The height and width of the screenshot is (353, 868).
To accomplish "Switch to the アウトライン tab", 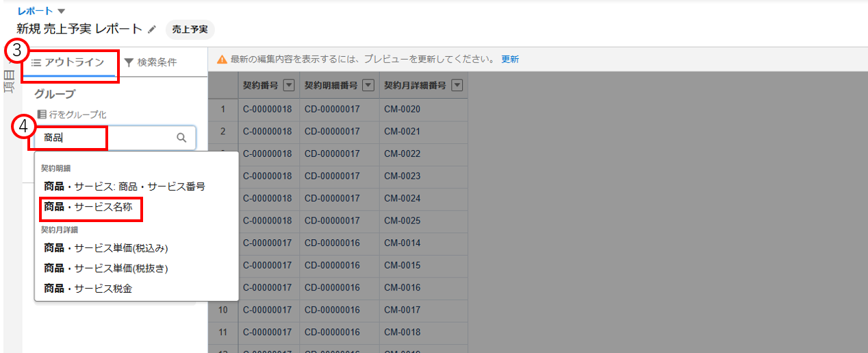I will (x=68, y=62).
